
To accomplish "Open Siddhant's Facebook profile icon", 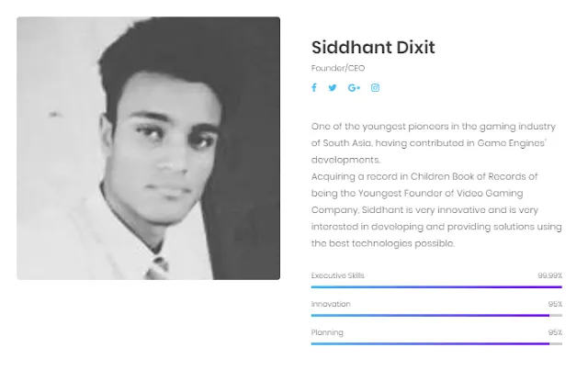I will tap(314, 87).
